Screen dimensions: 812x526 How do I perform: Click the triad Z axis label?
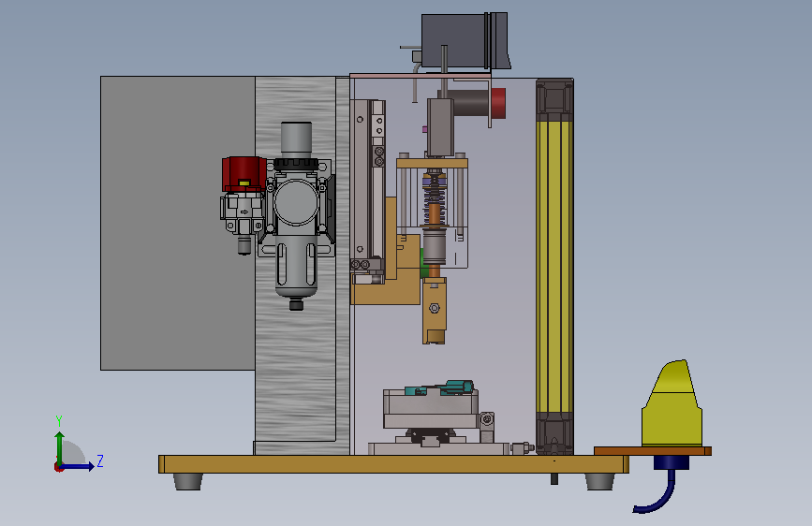[100, 460]
